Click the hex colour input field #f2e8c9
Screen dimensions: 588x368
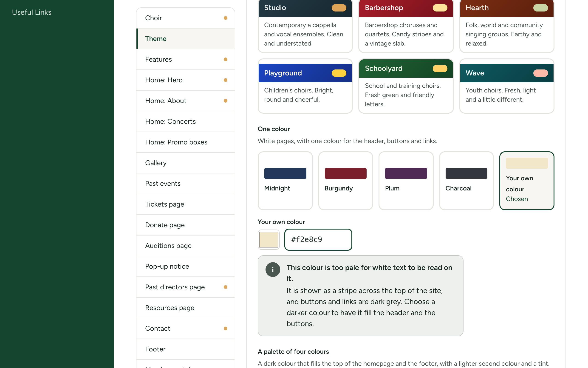pos(318,240)
